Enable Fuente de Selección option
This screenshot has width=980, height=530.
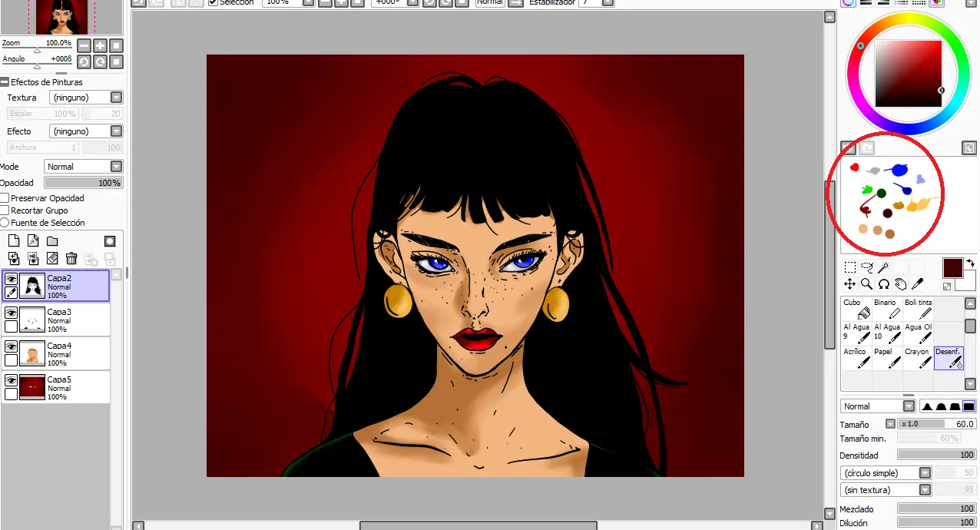click(5, 223)
